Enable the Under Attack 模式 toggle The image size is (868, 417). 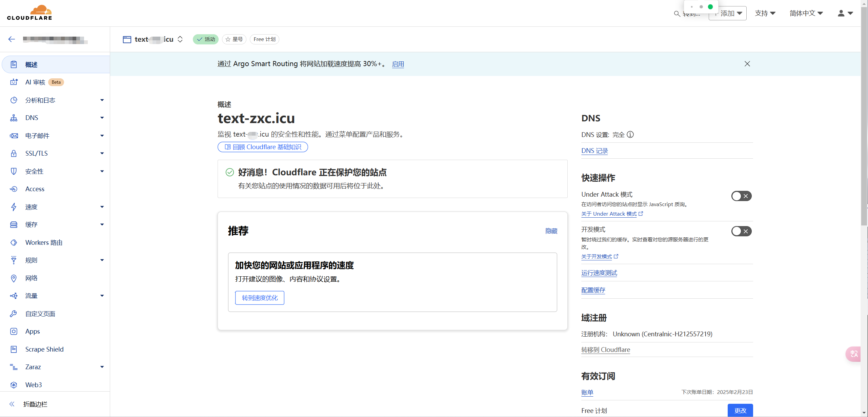pyautogui.click(x=741, y=196)
